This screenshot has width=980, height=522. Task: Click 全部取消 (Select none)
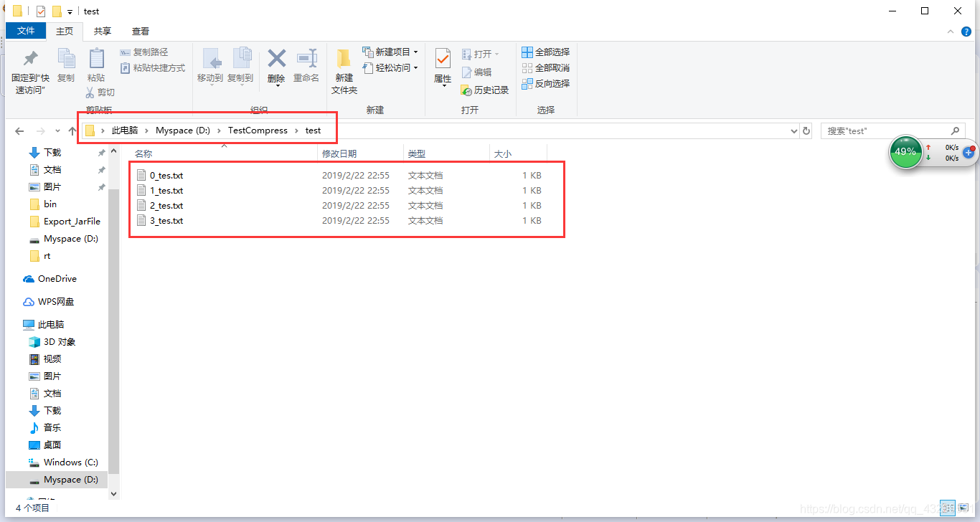point(545,68)
